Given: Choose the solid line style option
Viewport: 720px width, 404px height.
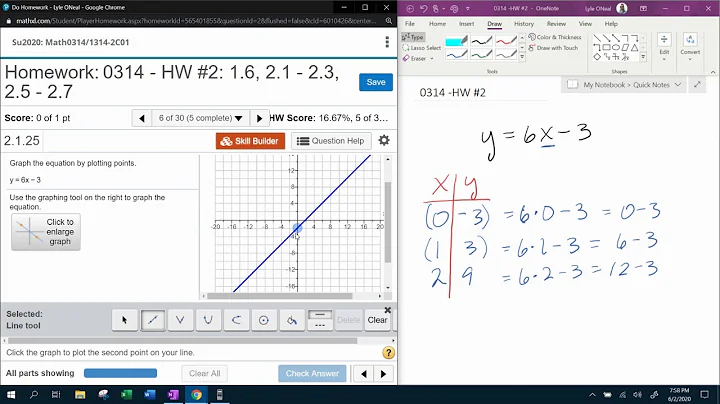Looking at the screenshot, I should [x=320, y=314].
